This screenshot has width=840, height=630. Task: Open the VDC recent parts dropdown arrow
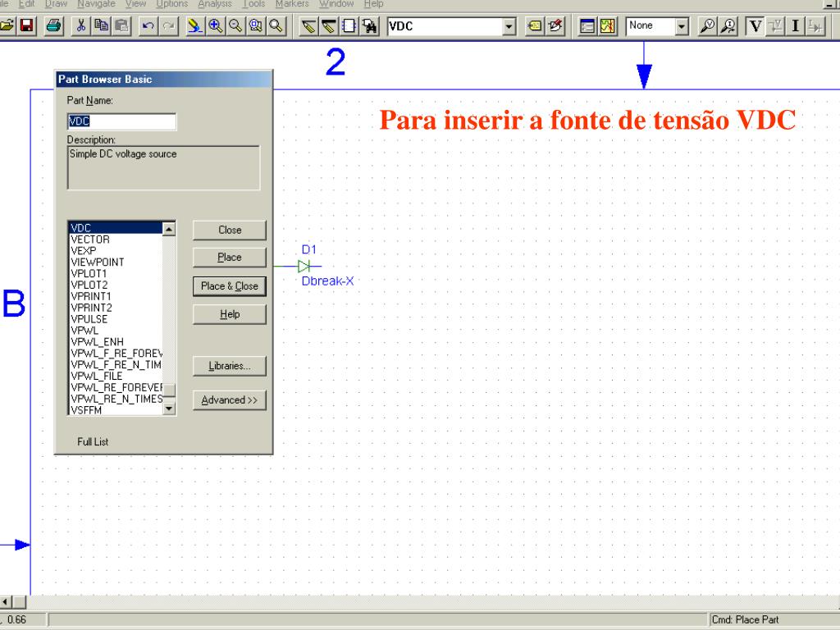point(509,25)
